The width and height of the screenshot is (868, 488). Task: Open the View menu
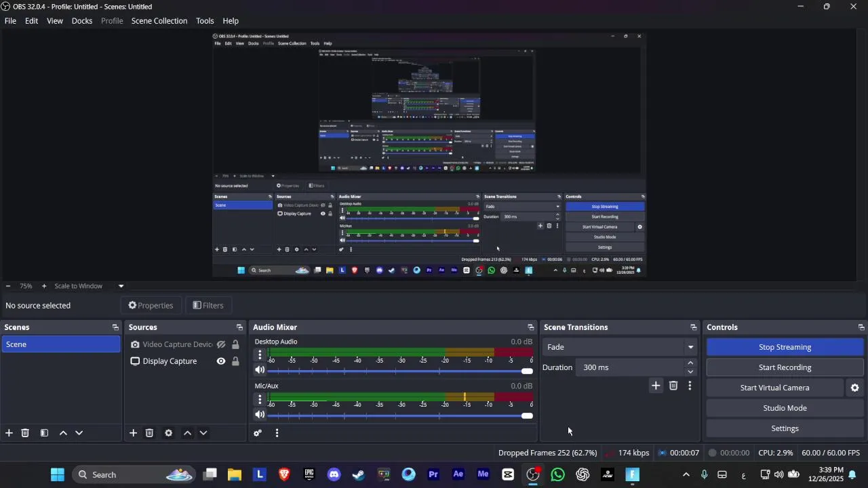55,21
